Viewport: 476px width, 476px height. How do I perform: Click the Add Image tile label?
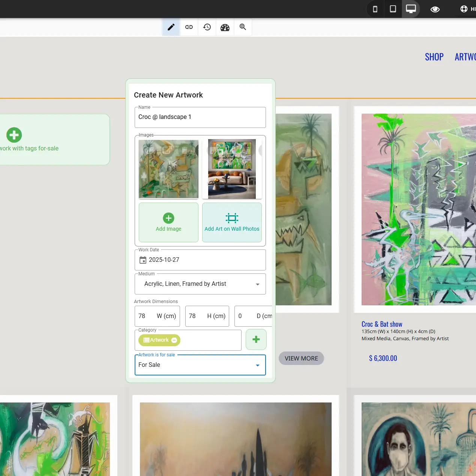pyautogui.click(x=168, y=229)
